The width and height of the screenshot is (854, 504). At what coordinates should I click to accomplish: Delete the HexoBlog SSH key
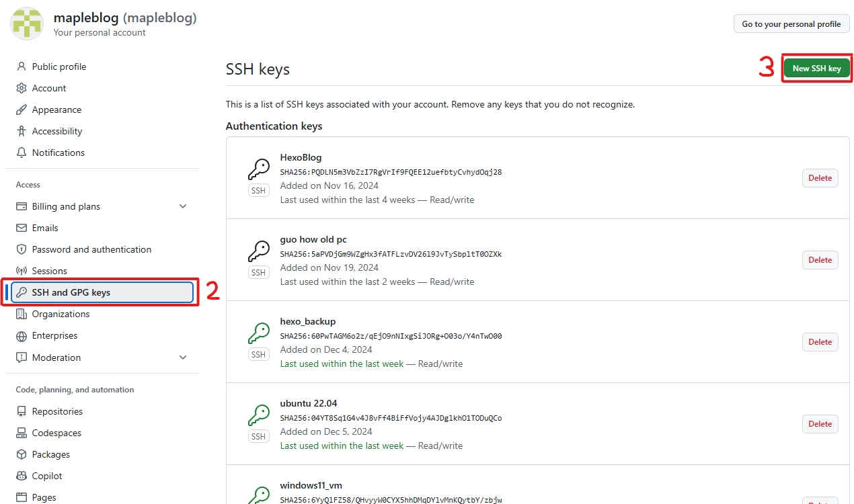pos(820,178)
